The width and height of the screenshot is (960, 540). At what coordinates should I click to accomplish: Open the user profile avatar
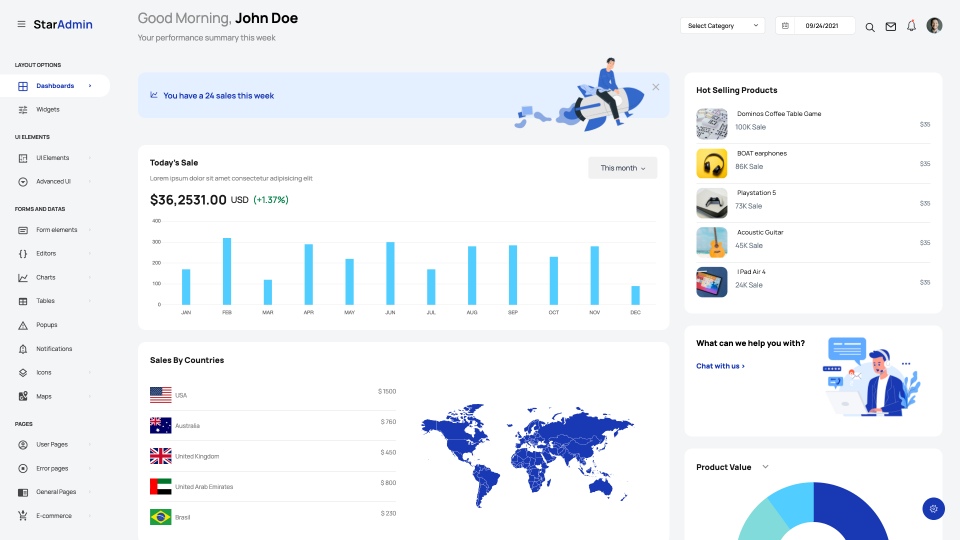pyautogui.click(x=934, y=26)
